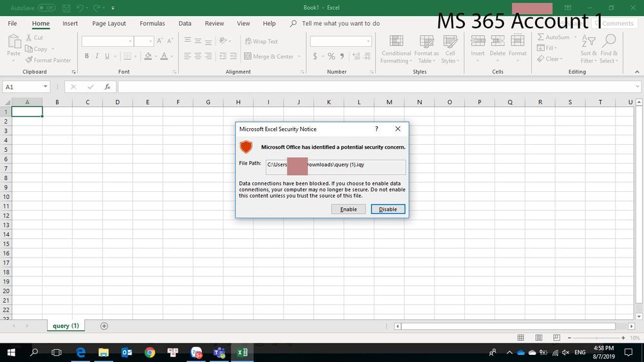The image size is (644, 362).
Task: Click the Accounting Number Format dollar icon
Action: [315, 56]
